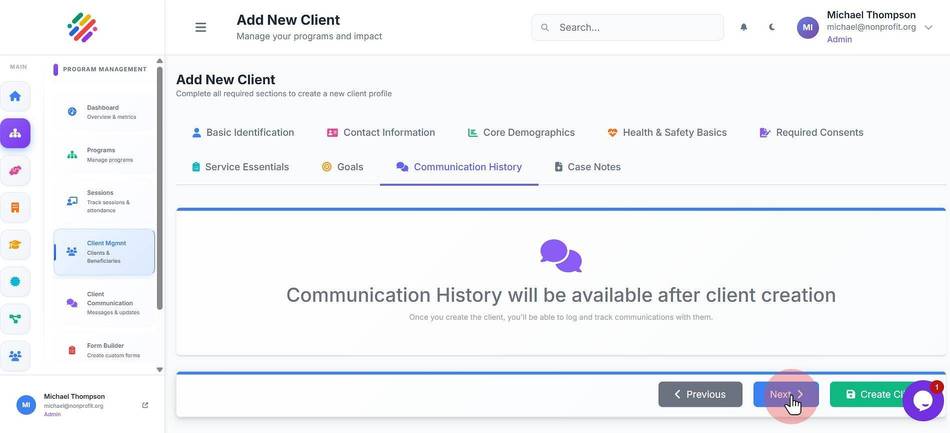Click the logout icon beside Michael Thompson
The image size is (950, 433).
145,405
